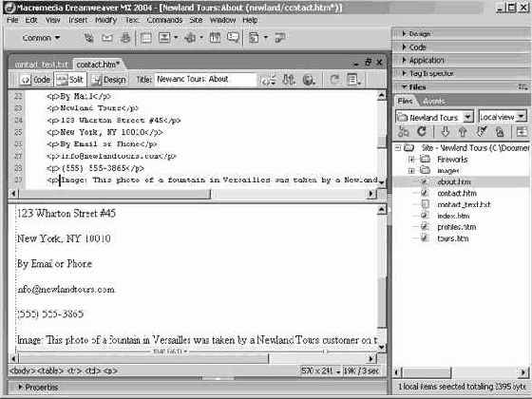Click the Refresh icon in Files panel
The width and height of the screenshot is (532, 399).
422,131
